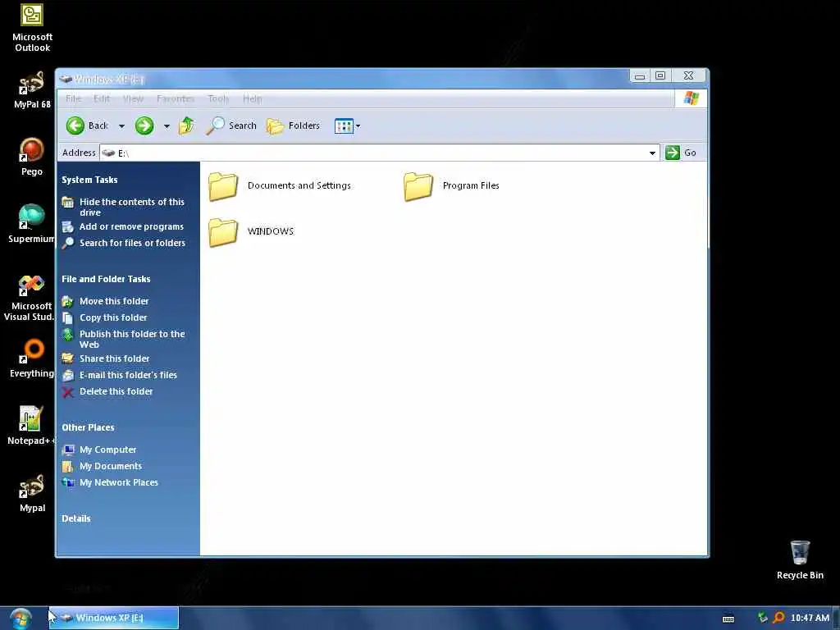Click Search for files or folders
Screen dimensions: 840x630
point(132,243)
